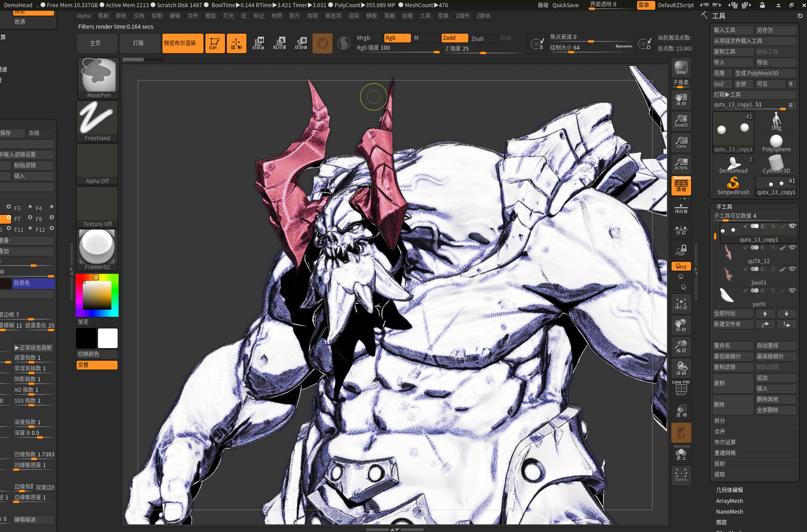
Task: Activate the Gxyz gizmo icon
Action: pyautogui.click(x=681, y=266)
